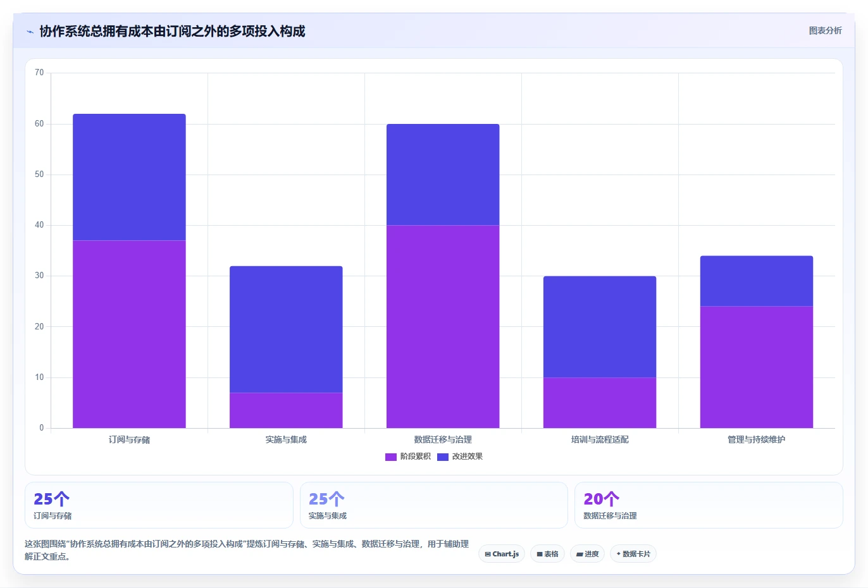
Task: Click the blue 实施与集成 bar segment
Action: (x=286, y=329)
